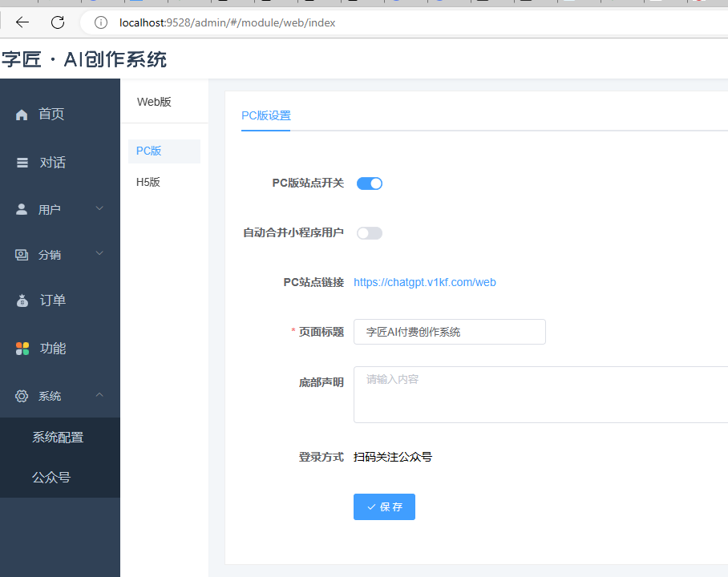Click the 保存 button
728x577 pixels.
point(384,507)
